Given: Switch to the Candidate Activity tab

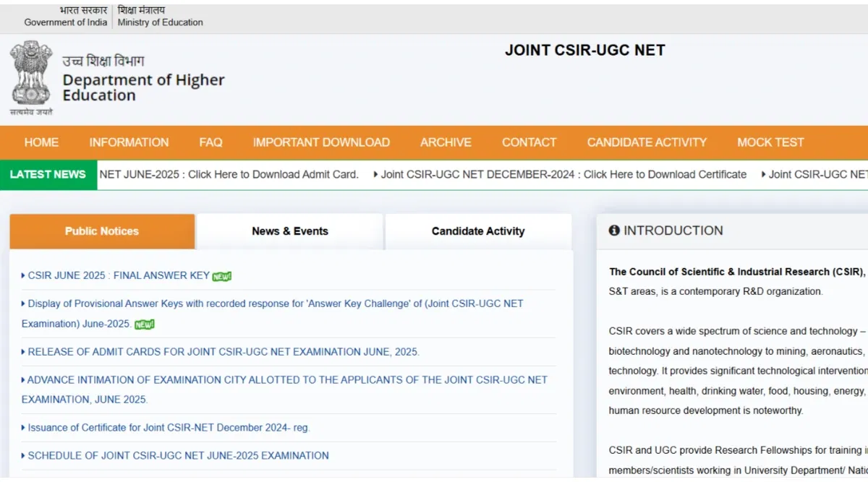Looking at the screenshot, I should pos(478,231).
